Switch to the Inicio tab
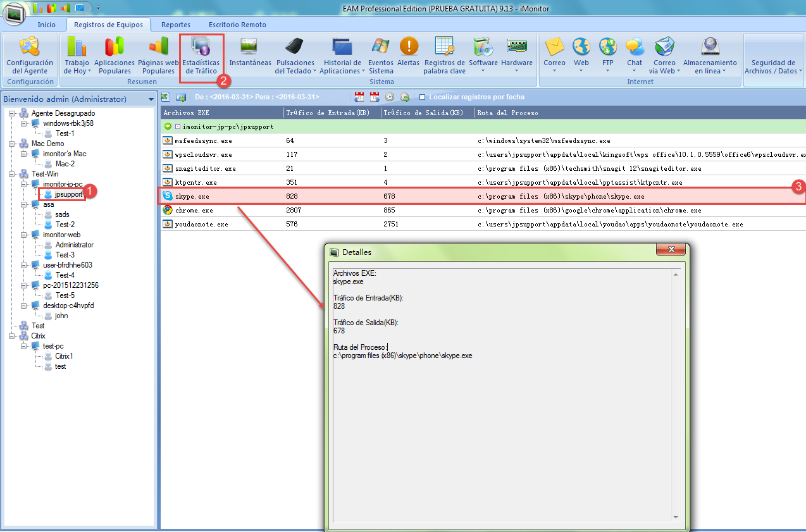 [x=46, y=25]
